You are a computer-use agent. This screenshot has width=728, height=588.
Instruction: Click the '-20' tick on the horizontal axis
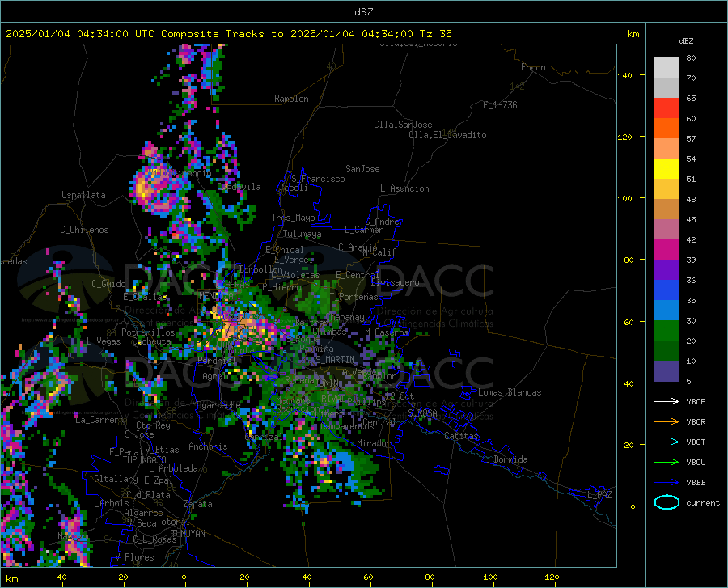tap(121, 577)
